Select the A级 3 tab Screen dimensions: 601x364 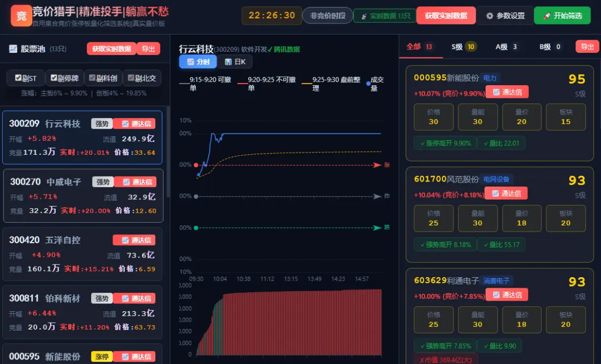506,47
